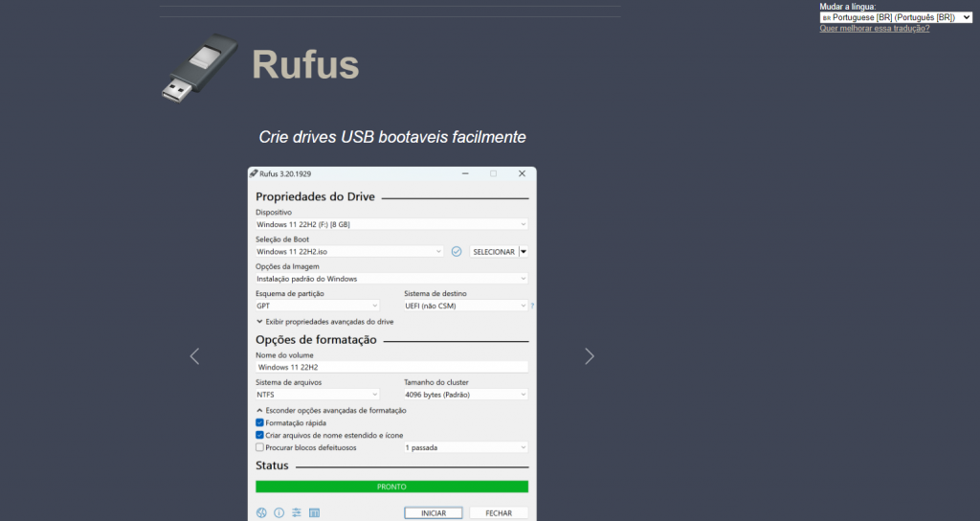Click the INICIAR button
980x521 pixels.
pyautogui.click(x=434, y=513)
